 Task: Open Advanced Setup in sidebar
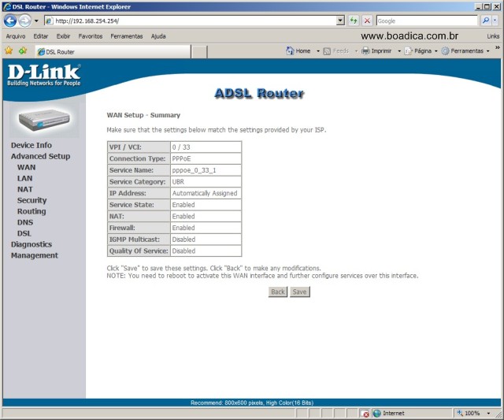pos(40,156)
